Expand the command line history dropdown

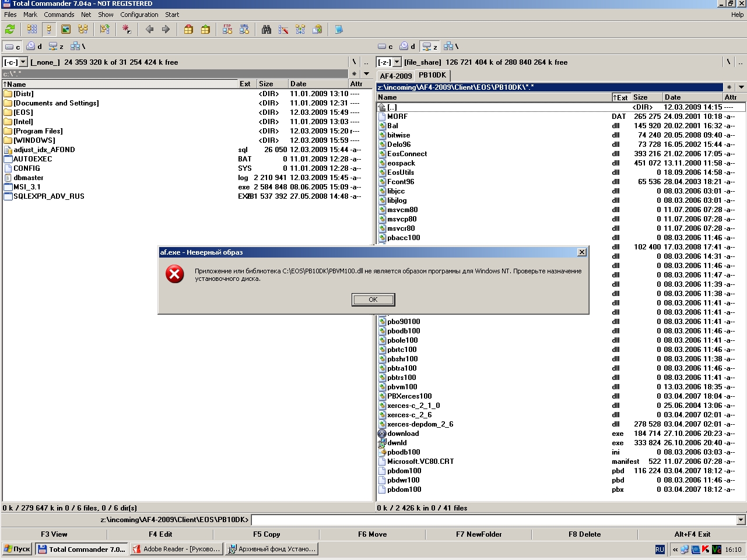(741, 520)
